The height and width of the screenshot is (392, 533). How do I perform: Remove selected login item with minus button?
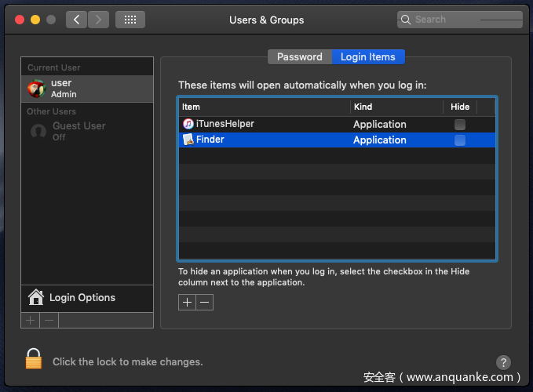click(205, 303)
